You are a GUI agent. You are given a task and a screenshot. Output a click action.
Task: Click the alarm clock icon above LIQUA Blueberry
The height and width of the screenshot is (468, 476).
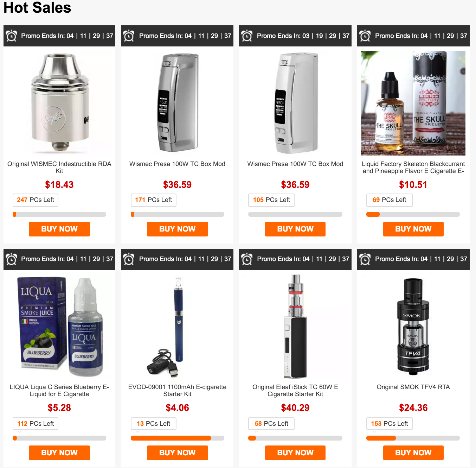(11, 259)
